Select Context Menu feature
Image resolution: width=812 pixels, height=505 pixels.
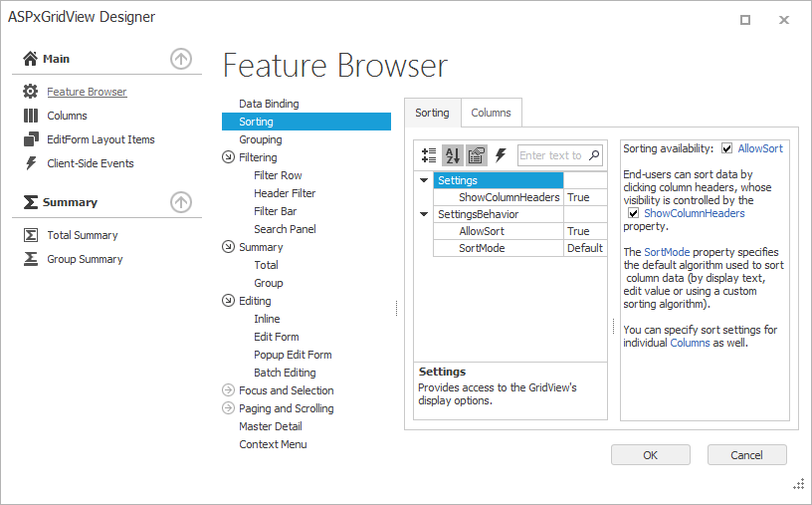(273, 444)
